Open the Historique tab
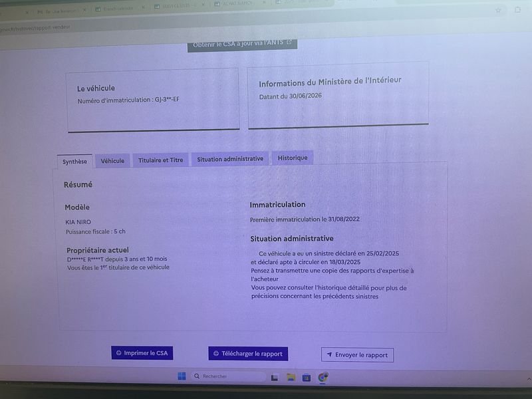The image size is (532, 399). click(x=293, y=158)
